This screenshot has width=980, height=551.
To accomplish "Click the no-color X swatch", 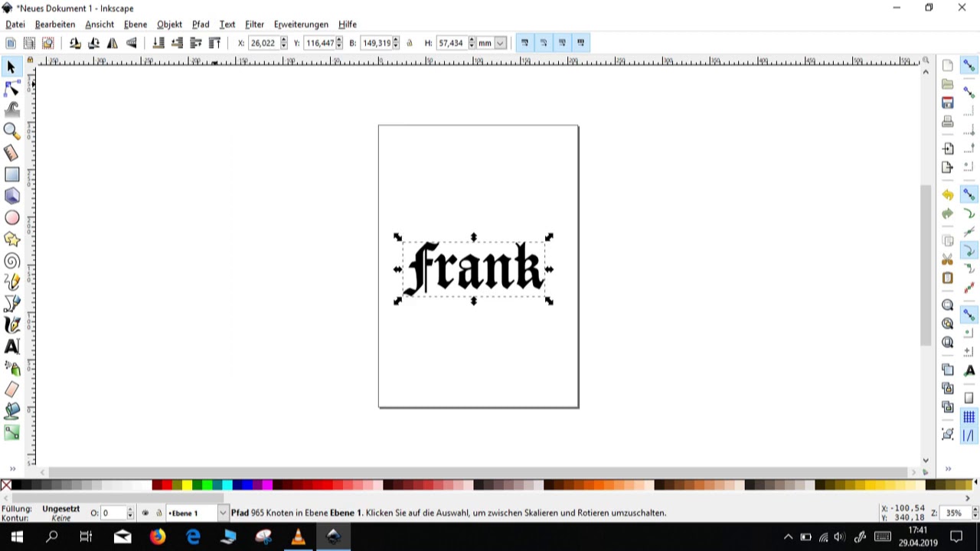I will point(6,484).
